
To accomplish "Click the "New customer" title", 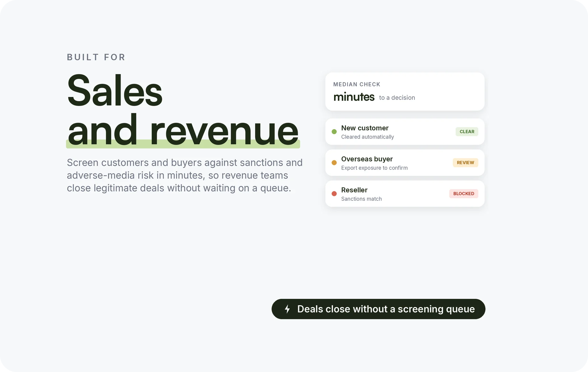I will tap(365, 128).
